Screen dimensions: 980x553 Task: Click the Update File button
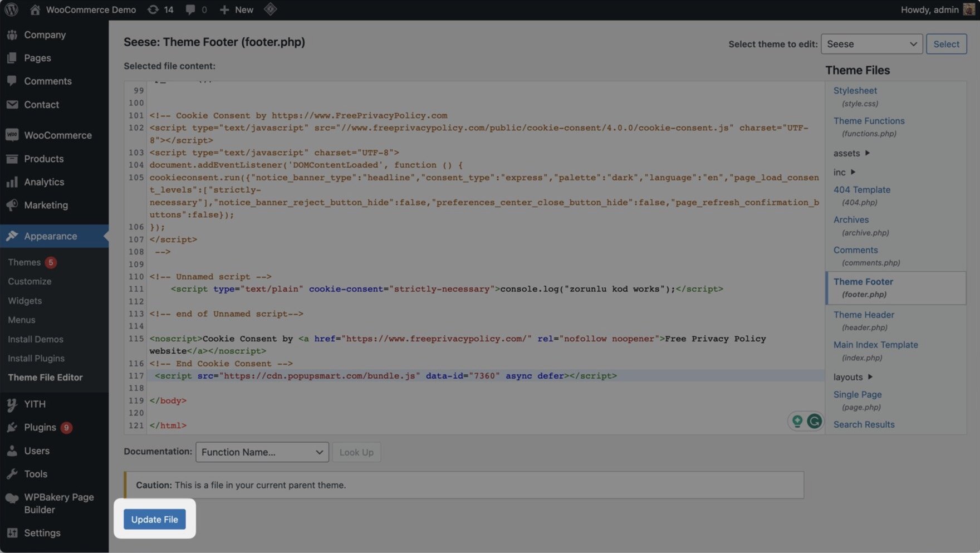pos(154,520)
